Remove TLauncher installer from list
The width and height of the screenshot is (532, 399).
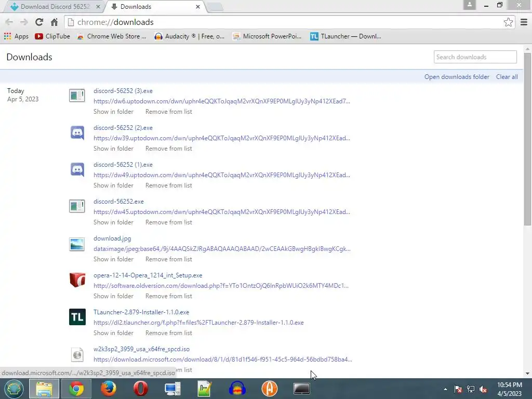click(x=169, y=333)
